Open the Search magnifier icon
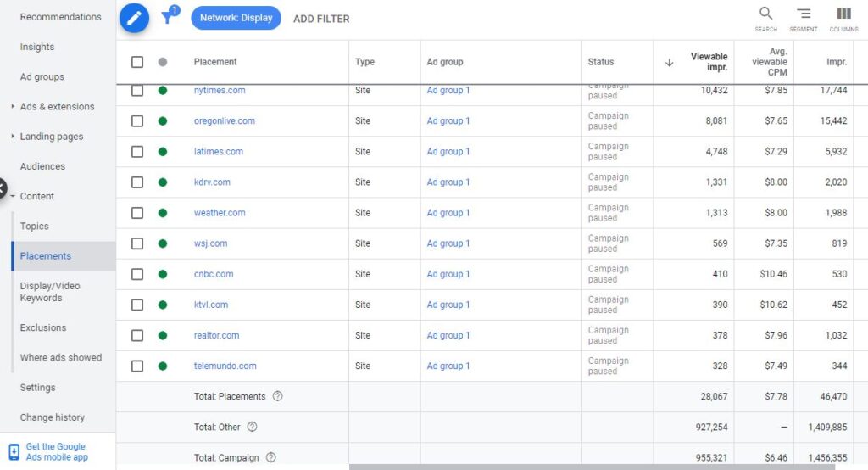This screenshot has width=868, height=470. click(x=765, y=19)
